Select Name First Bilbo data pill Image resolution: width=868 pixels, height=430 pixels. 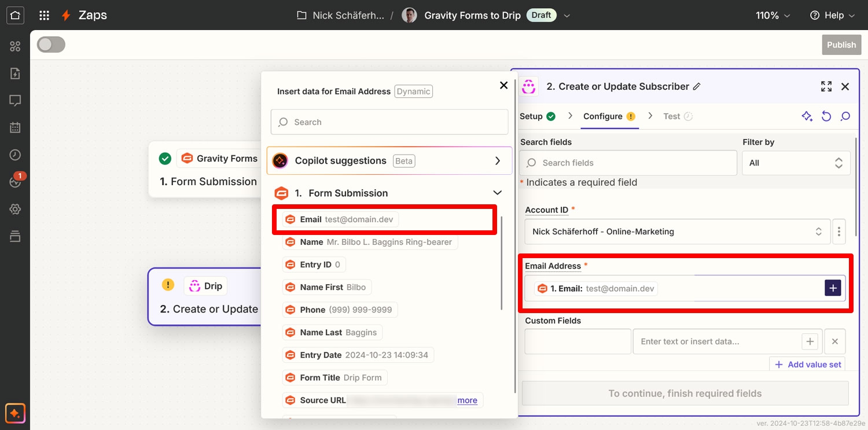pos(327,287)
